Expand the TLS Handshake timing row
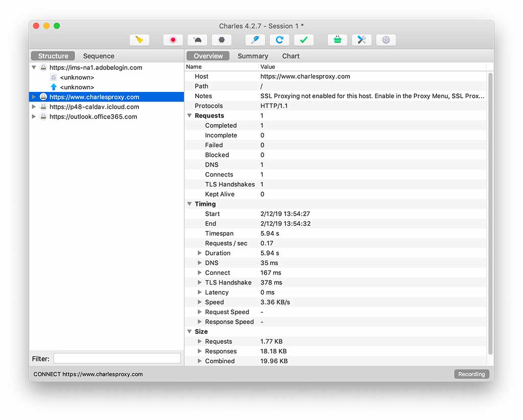This screenshot has width=523, height=420. 200,283
